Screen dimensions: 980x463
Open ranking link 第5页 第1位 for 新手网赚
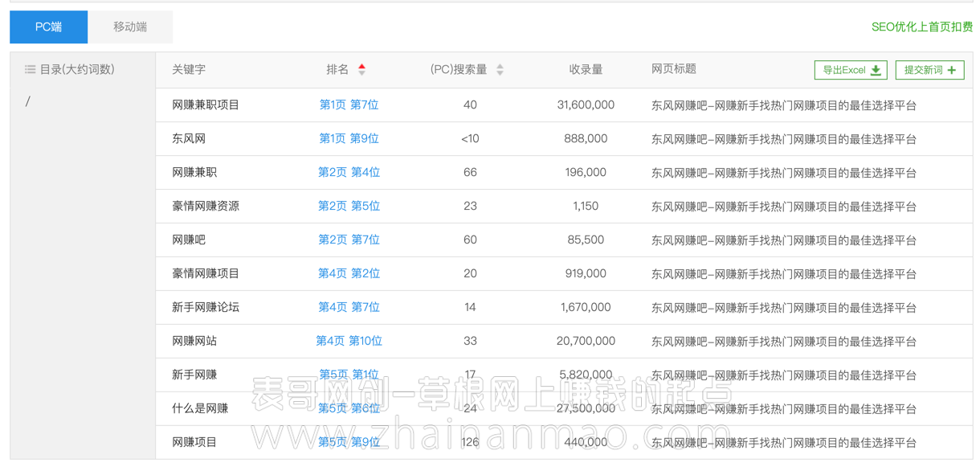tap(349, 375)
